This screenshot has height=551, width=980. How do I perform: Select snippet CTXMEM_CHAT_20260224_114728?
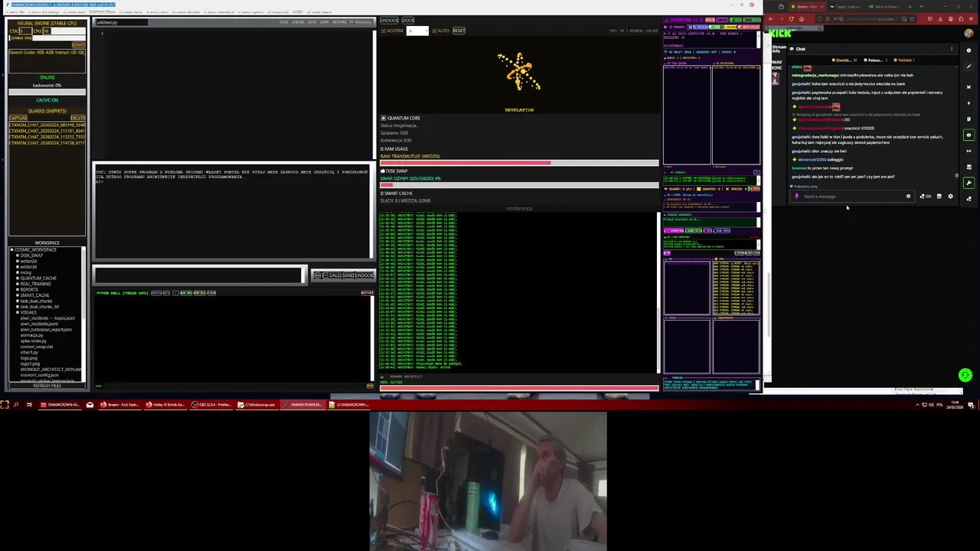pos(47,143)
